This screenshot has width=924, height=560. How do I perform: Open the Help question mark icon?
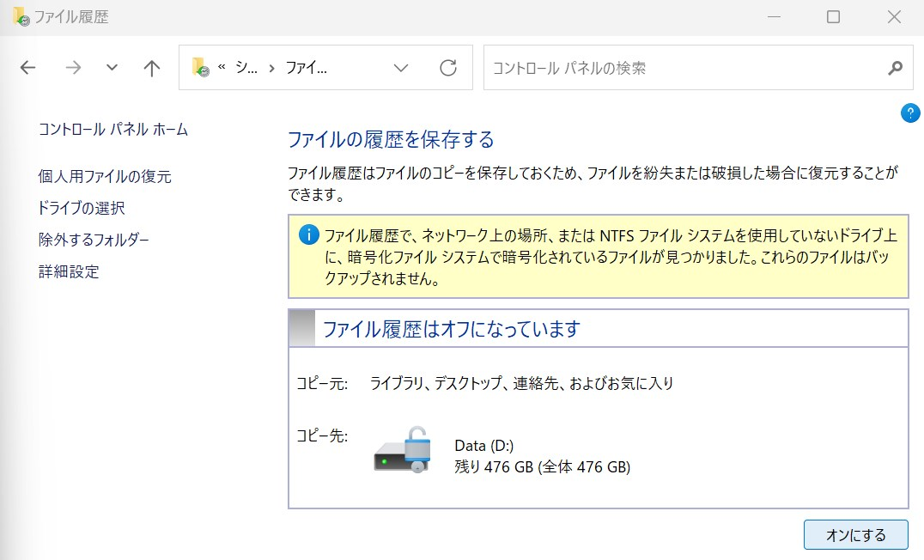pyautogui.click(x=910, y=113)
